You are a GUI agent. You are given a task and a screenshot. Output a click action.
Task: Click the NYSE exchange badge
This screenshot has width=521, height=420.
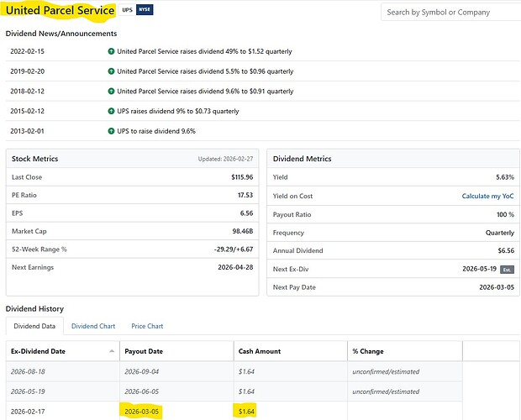(145, 11)
